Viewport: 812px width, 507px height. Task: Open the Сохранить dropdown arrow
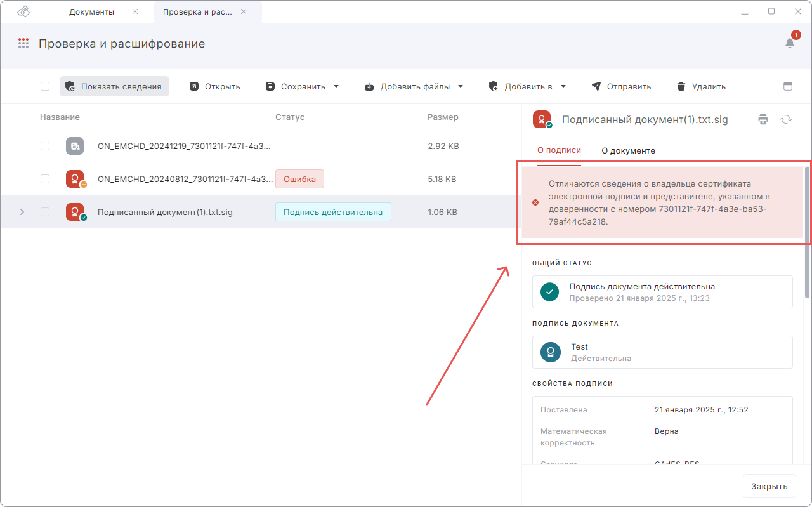[x=336, y=86]
